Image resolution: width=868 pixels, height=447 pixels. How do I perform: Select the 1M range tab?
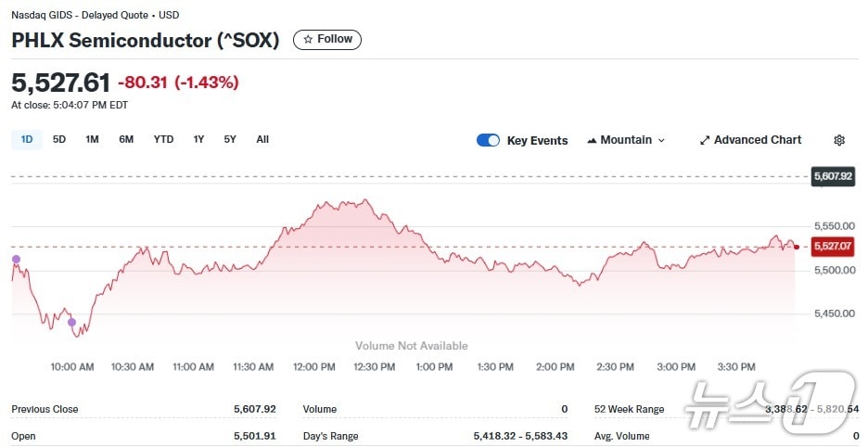[x=92, y=139]
